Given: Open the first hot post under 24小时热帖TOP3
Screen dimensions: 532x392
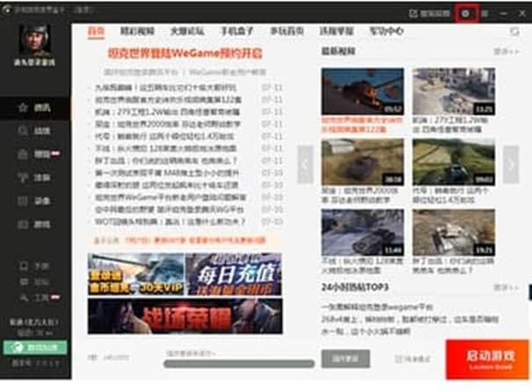Looking at the screenshot, I should coord(377,307).
